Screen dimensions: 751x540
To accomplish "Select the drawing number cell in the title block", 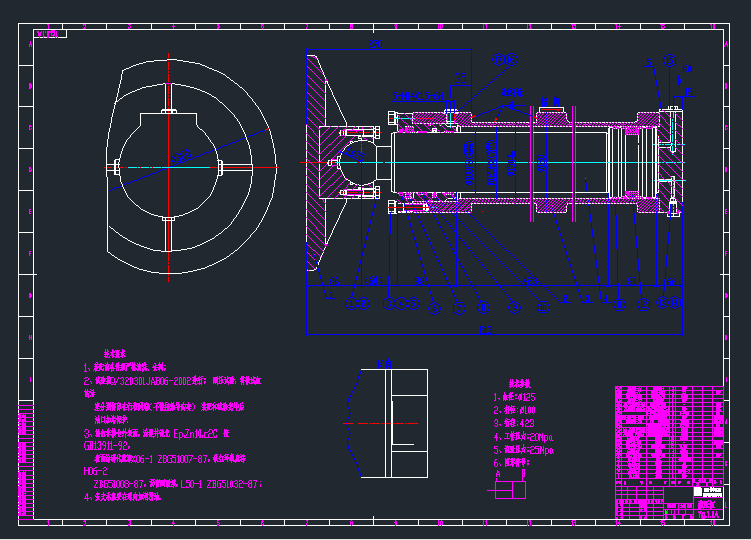I will pyautogui.click(x=708, y=515).
